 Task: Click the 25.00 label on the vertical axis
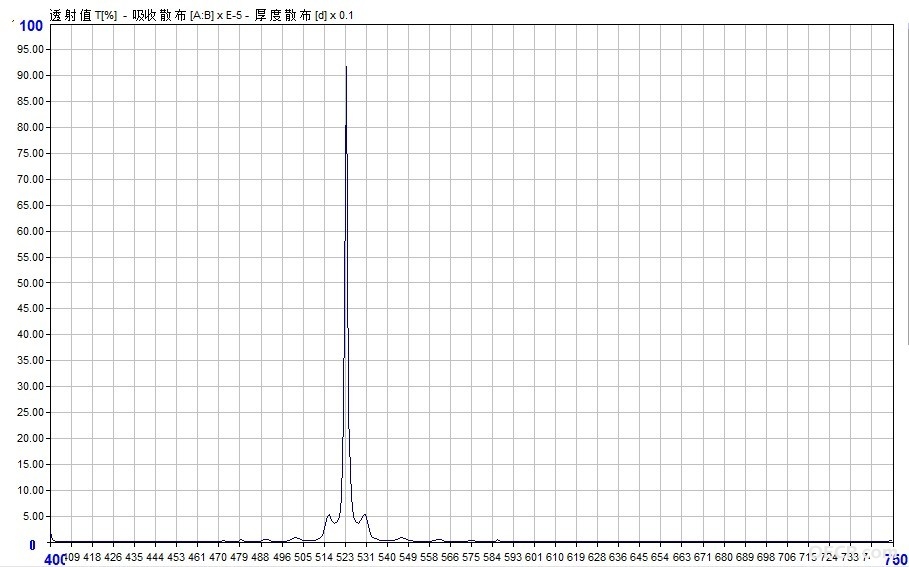[31, 413]
